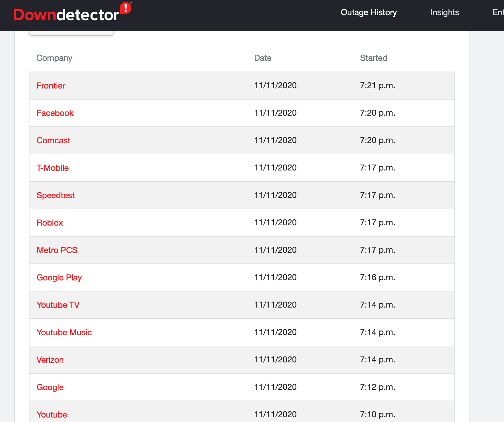Open the Google Play outage link
Image resolution: width=504 pixels, height=422 pixels.
59,277
